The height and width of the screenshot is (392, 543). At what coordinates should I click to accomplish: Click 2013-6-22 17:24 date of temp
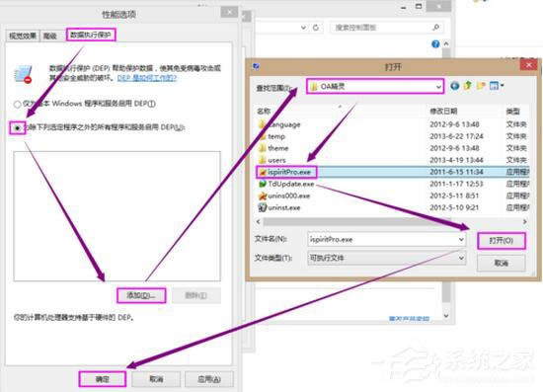click(456, 136)
